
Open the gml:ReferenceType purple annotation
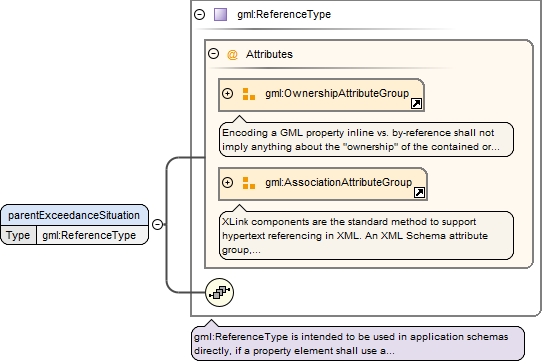tap(358, 344)
